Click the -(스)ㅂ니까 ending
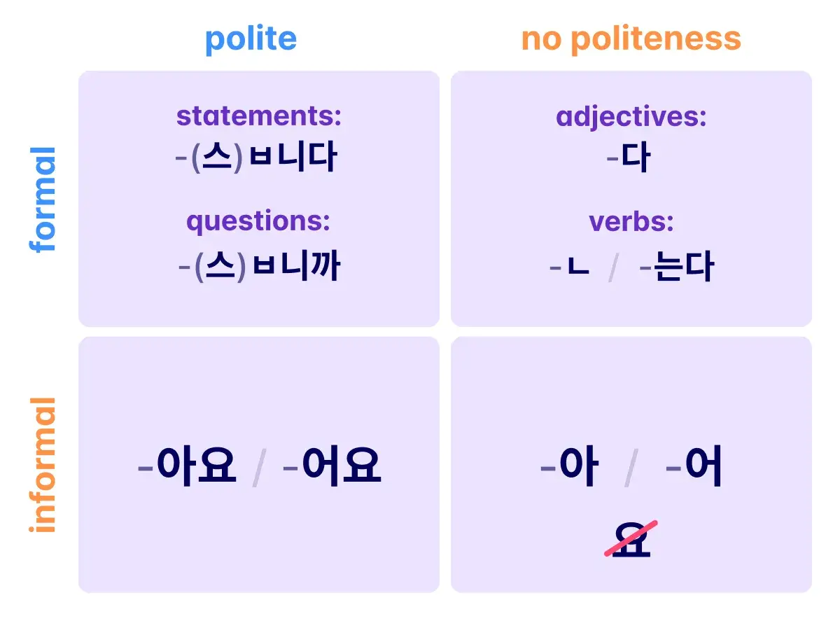 (x=259, y=267)
